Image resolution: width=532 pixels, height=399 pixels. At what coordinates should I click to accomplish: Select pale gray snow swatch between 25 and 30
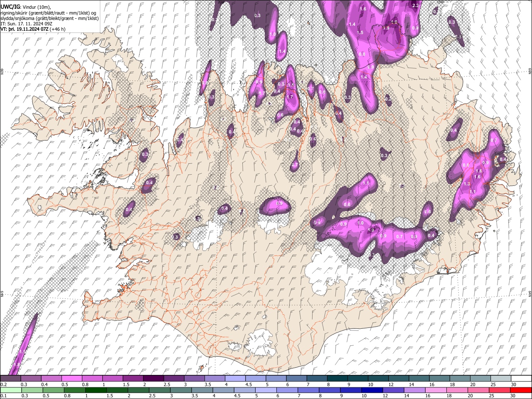click(501, 378)
